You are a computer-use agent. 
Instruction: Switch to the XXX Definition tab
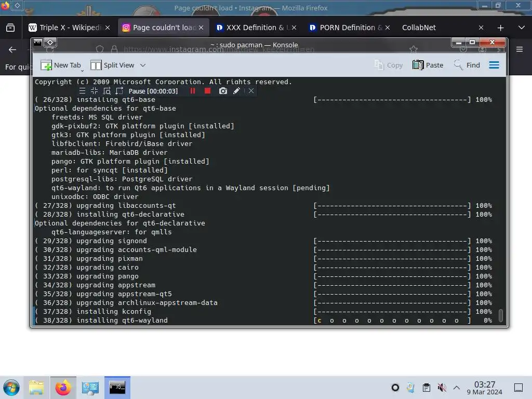tap(253, 28)
